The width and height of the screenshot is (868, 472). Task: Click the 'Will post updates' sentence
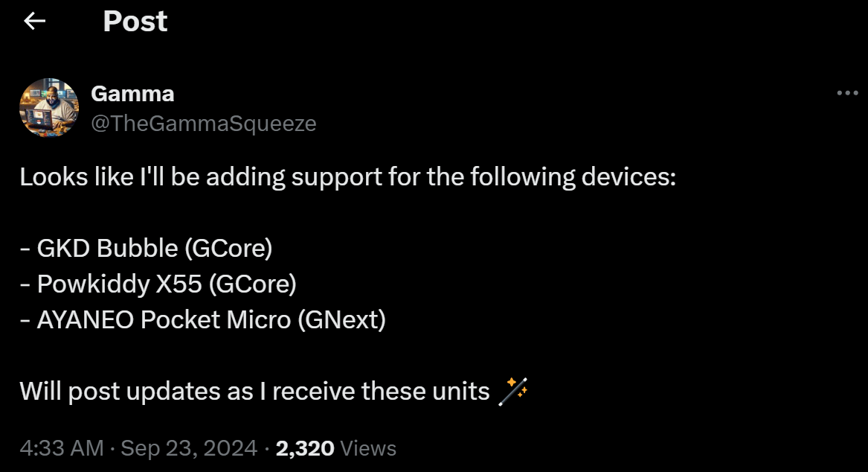(254, 391)
